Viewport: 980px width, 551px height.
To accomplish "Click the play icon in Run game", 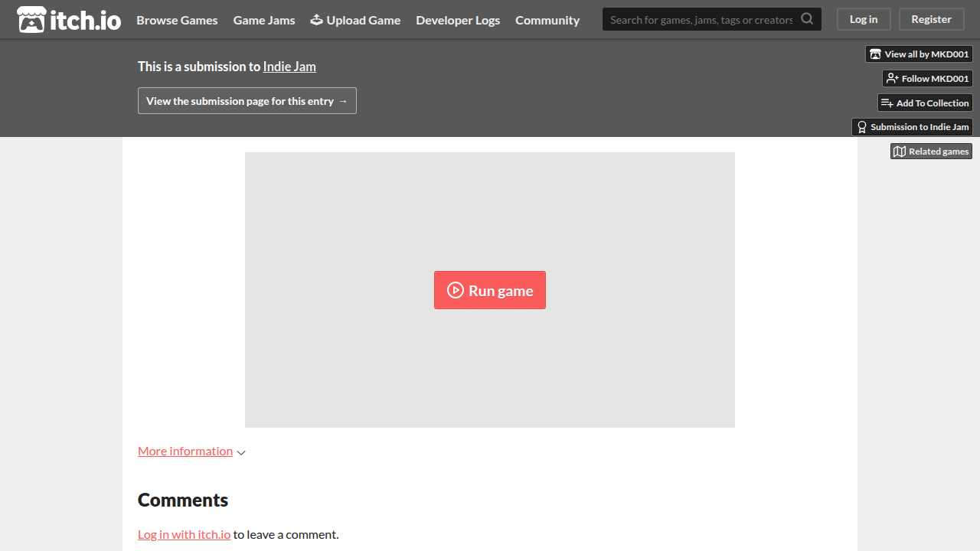I will 456,290.
